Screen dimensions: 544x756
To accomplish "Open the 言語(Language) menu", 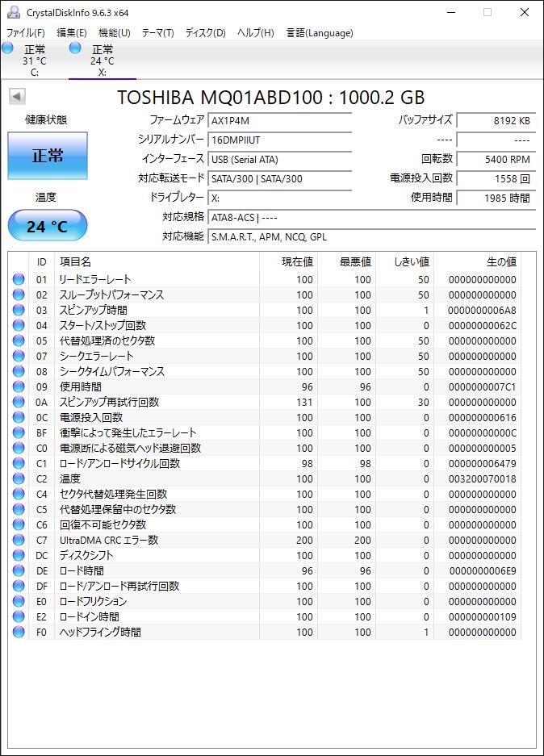I will (320, 33).
